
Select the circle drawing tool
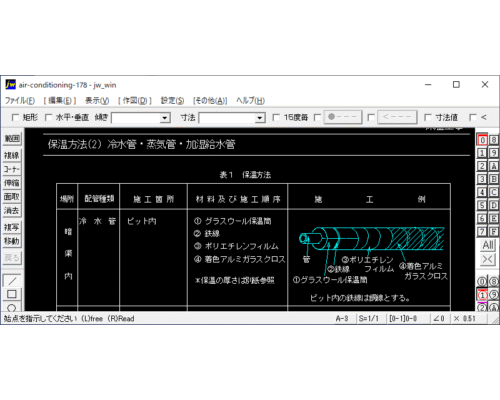click(12, 307)
